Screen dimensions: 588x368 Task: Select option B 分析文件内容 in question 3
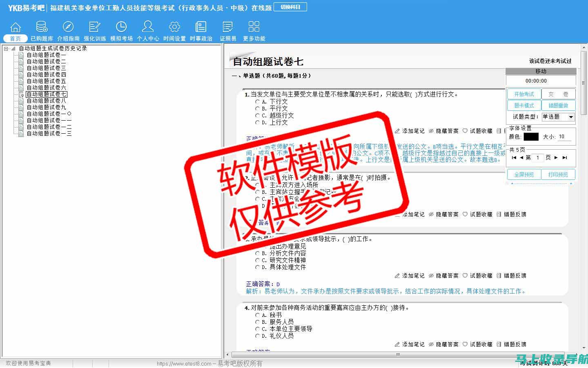pos(257,253)
